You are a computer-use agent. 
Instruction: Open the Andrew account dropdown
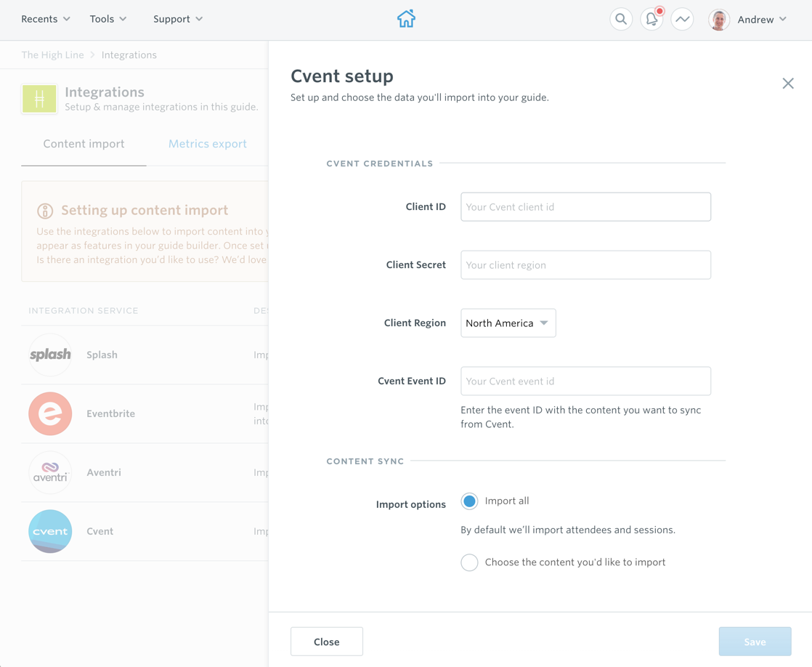point(762,20)
